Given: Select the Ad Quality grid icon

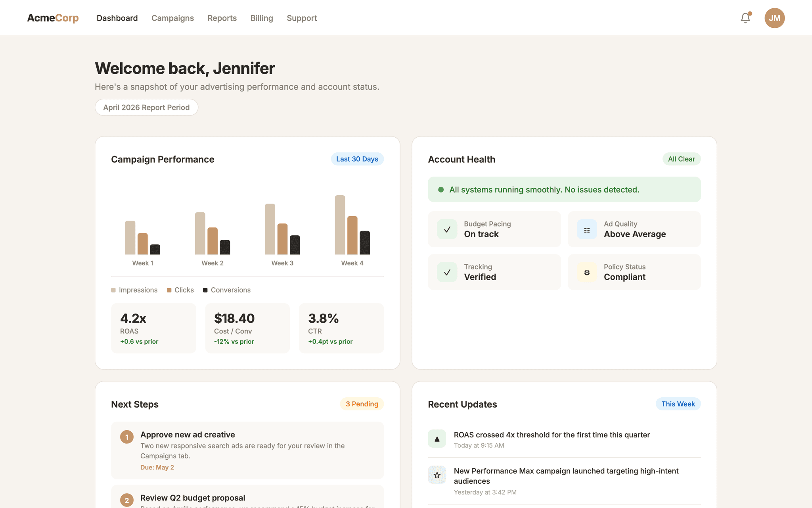Looking at the screenshot, I should click(587, 229).
